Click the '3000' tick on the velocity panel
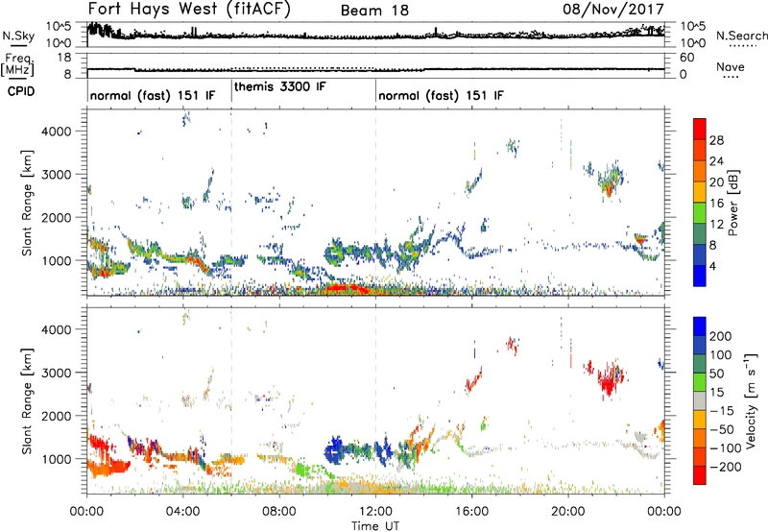 (x=57, y=373)
